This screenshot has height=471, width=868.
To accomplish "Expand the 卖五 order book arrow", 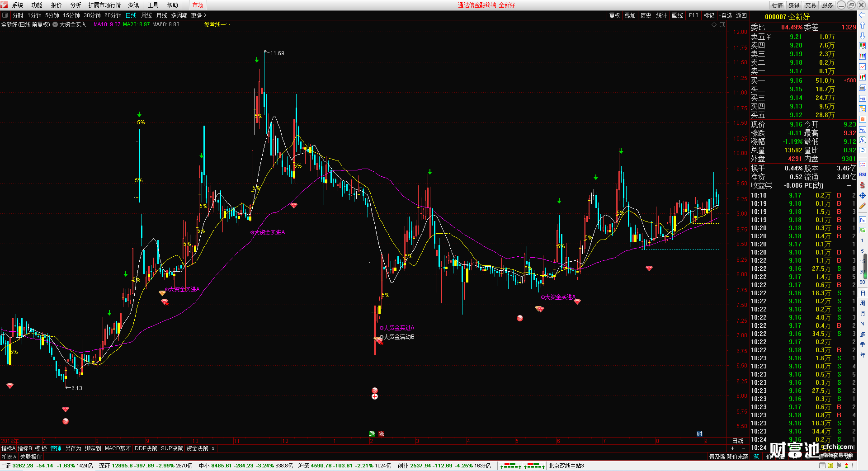I will tap(769, 37).
